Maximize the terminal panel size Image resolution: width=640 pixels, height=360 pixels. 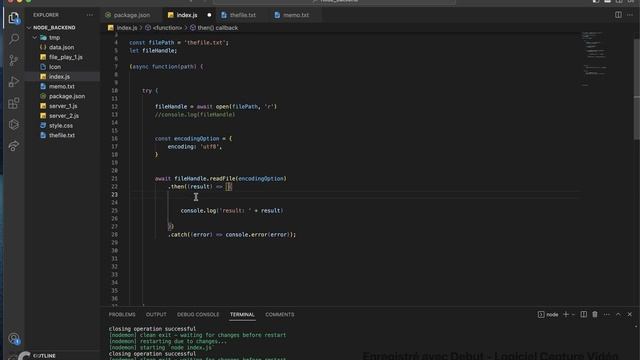click(x=618, y=314)
